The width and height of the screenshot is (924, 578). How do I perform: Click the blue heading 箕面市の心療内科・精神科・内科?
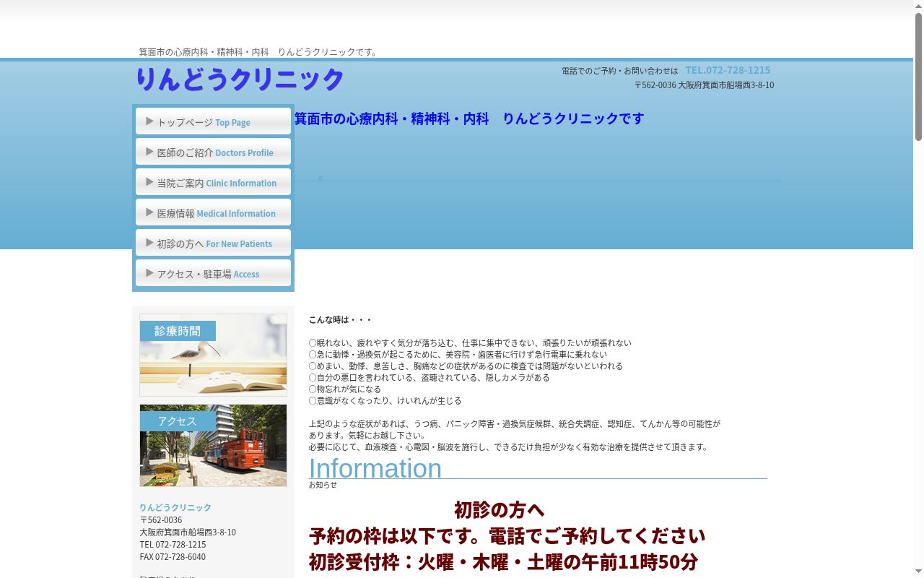469,118
